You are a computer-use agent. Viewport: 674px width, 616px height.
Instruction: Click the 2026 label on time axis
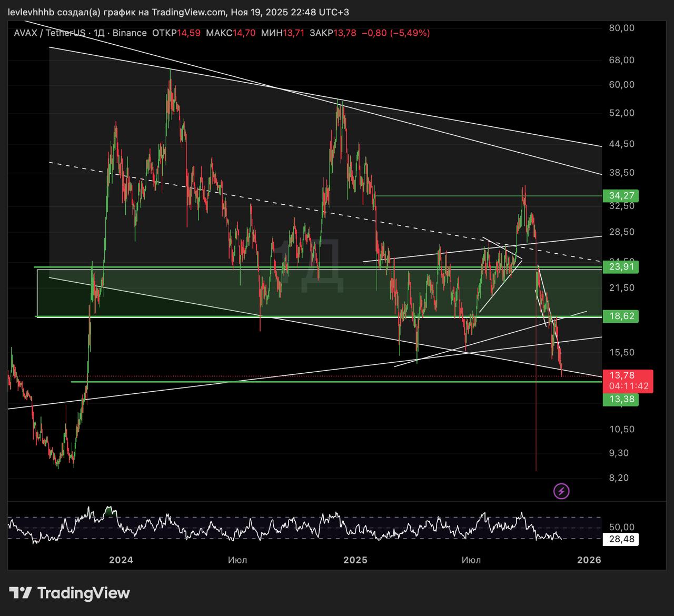(x=589, y=560)
